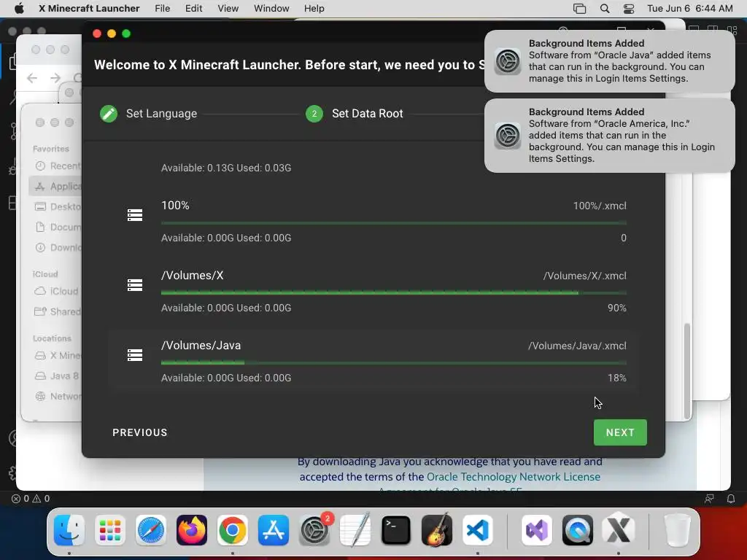Open Control Center in the menu bar

[x=629, y=9]
